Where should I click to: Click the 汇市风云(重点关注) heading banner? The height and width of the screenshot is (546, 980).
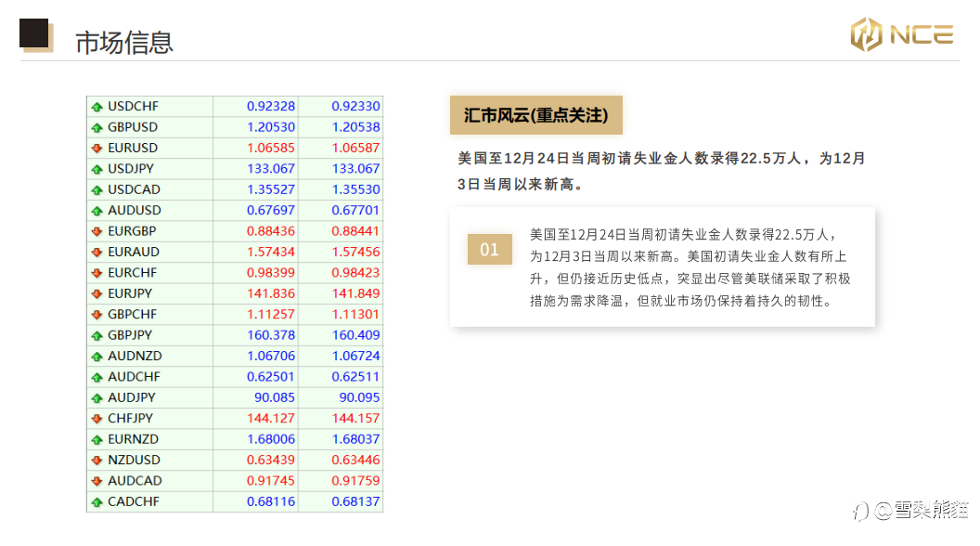(536, 115)
